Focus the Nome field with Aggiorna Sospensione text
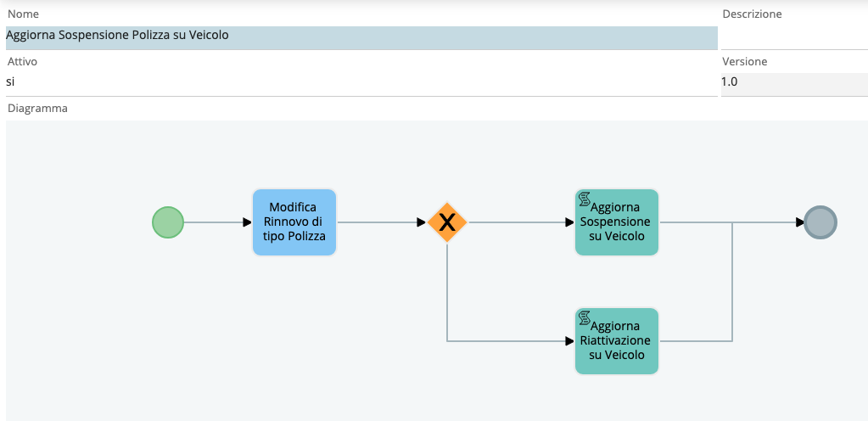 click(361, 36)
